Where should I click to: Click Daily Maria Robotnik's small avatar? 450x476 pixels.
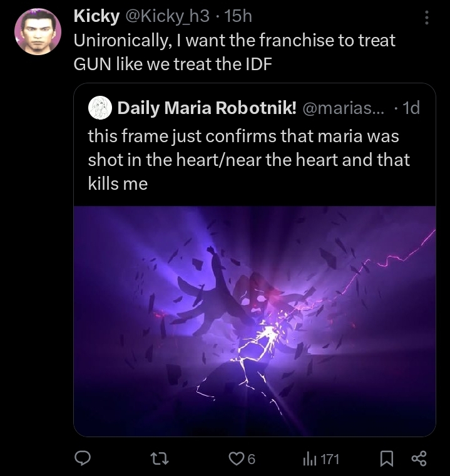tap(101, 108)
